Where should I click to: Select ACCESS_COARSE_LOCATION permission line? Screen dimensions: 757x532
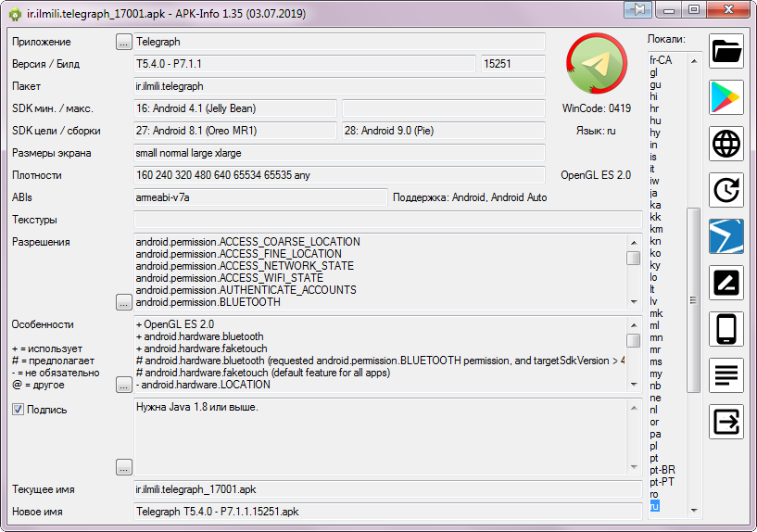(247, 242)
